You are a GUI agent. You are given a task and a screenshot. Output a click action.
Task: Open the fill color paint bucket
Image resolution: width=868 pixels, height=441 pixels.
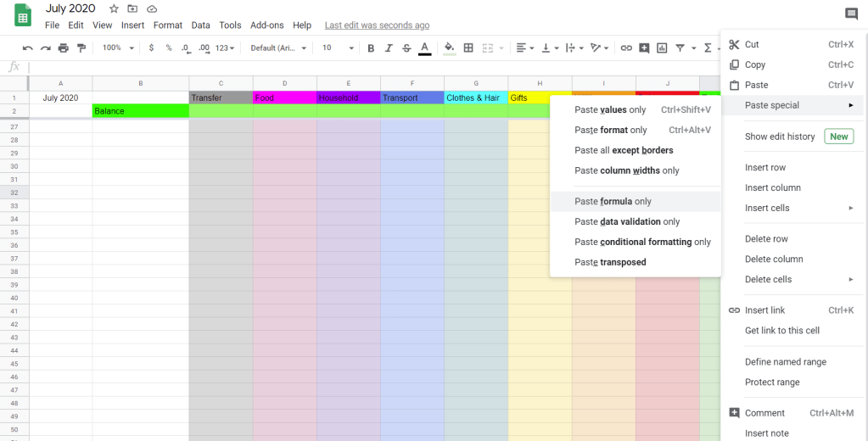click(450, 48)
